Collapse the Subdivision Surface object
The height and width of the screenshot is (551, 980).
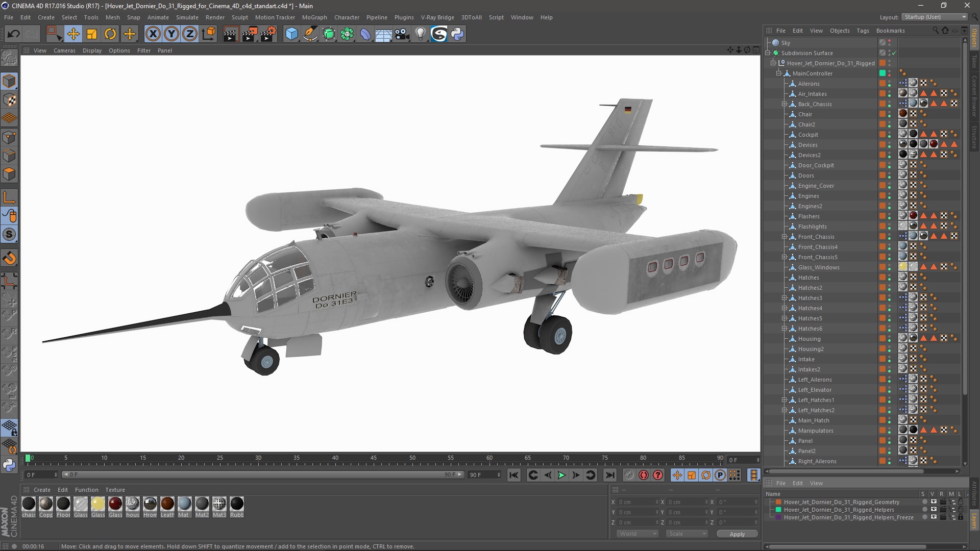coord(768,53)
